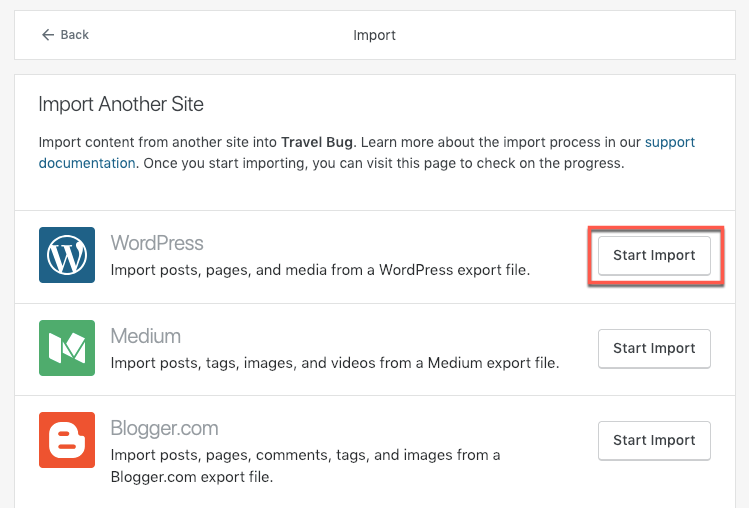Click Medium export file description text

pos(335,363)
